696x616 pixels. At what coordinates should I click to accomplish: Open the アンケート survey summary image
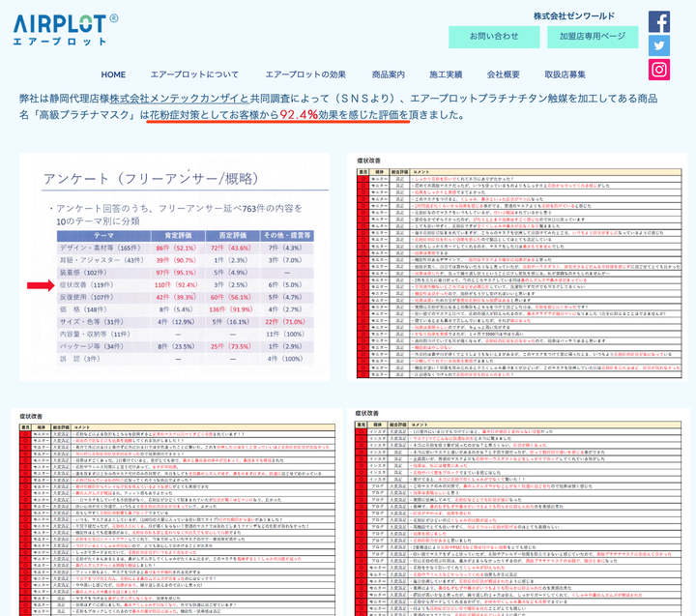coord(174,267)
